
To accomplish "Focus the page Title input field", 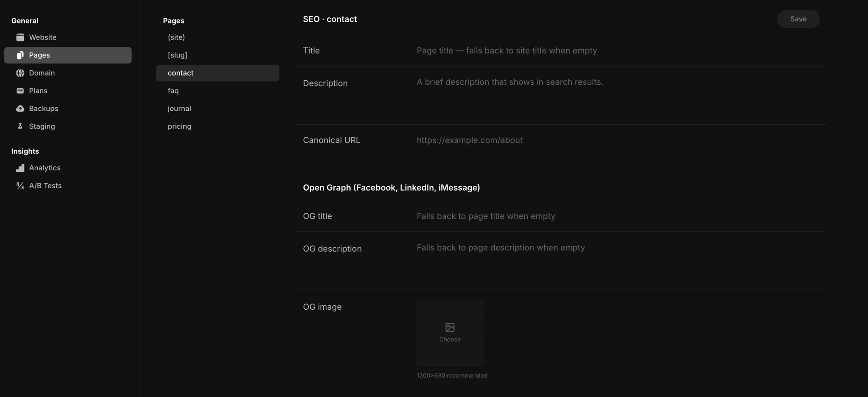I will click(x=618, y=51).
